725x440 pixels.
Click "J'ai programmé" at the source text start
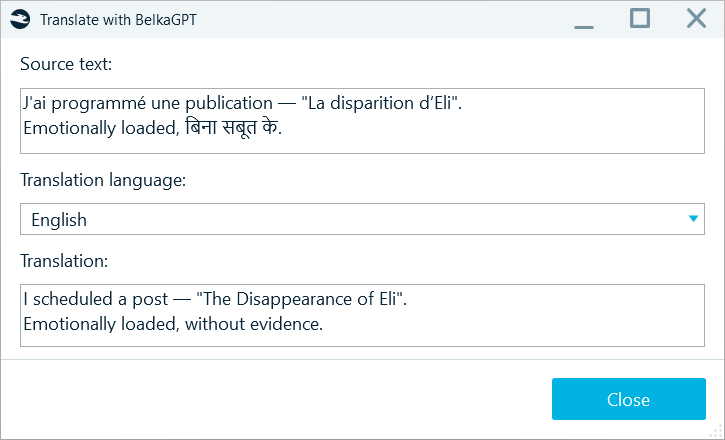[x=85, y=104]
